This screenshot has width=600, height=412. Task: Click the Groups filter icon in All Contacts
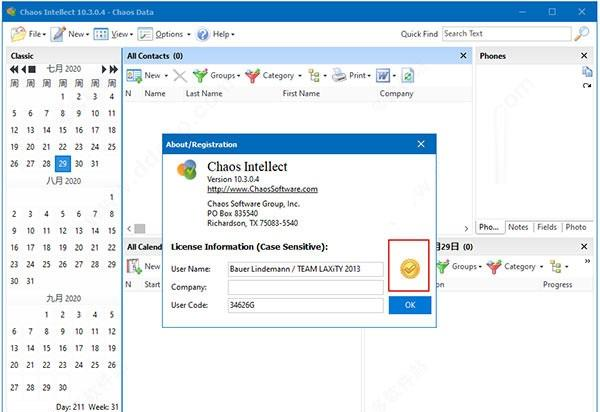coord(200,76)
